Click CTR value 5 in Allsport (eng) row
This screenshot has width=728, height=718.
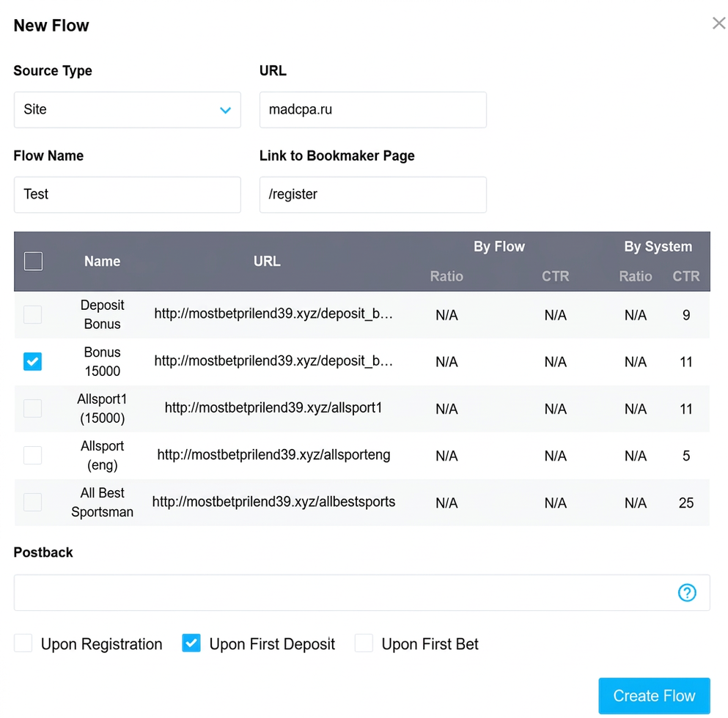[686, 456]
